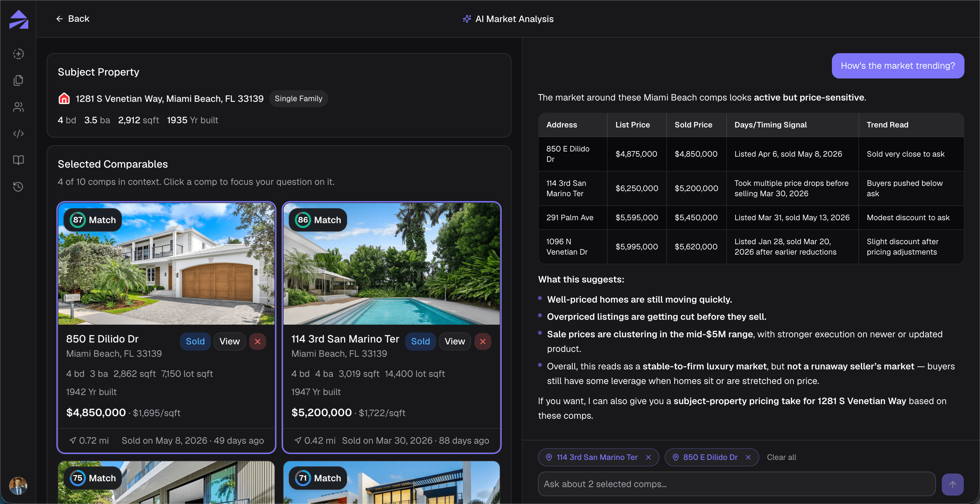The height and width of the screenshot is (504, 980).
Task: Open the new analysis plus icon in sidebar
Action: pos(18,54)
